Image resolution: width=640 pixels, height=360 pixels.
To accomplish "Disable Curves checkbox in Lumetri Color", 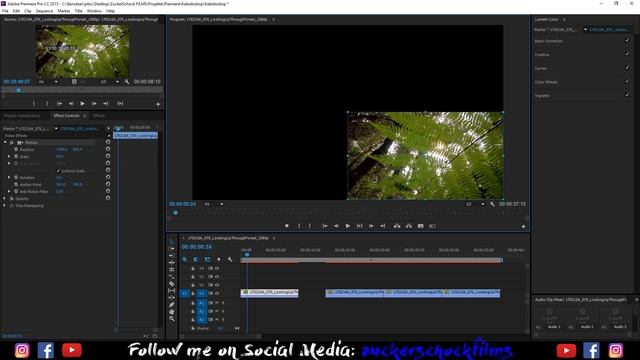I will coord(627,68).
